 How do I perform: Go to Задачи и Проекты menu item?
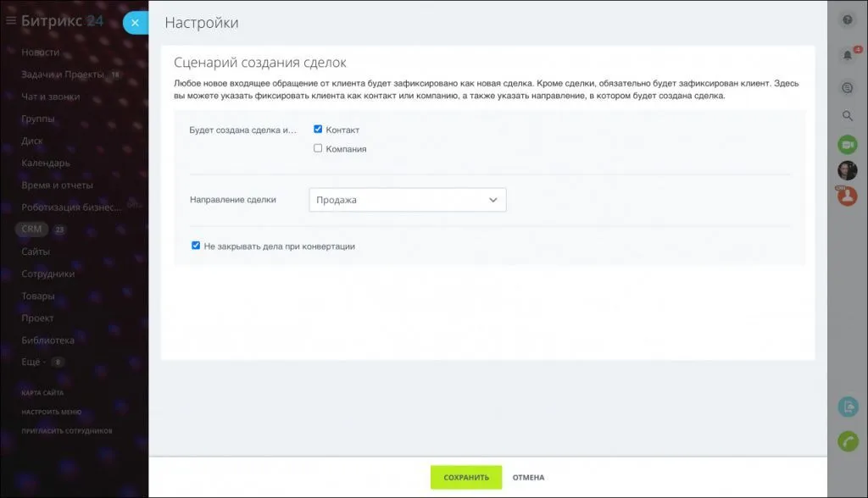pyautogui.click(x=63, y=75)
